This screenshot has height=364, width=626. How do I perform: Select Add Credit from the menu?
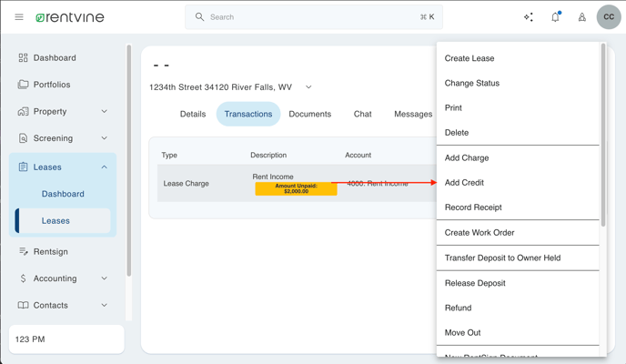[x=464, y=183]
